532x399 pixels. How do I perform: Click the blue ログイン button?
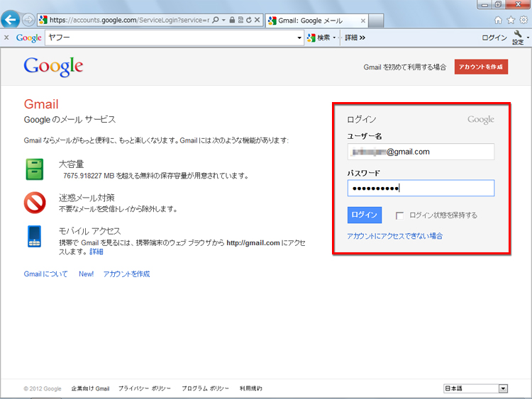point(365,215)
